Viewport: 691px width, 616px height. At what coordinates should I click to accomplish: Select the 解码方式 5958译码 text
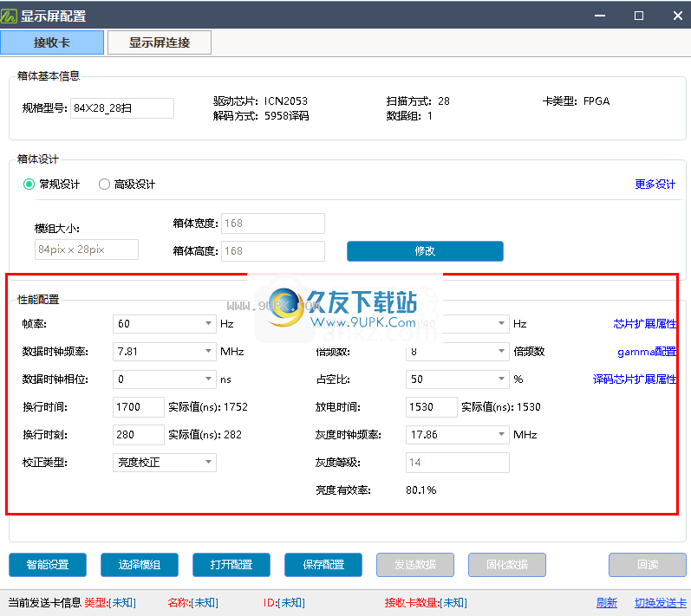coord(261,116)
